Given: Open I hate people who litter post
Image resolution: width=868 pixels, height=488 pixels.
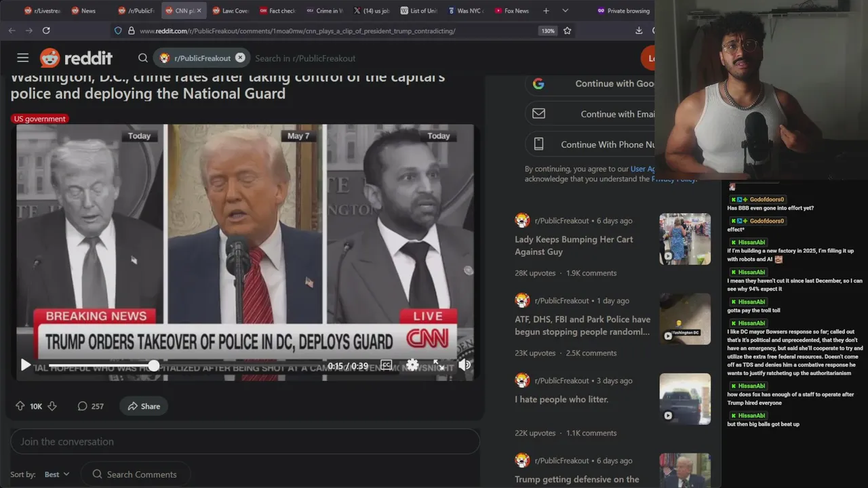Looking at the screenshot, I should click(x=561, y=399).
